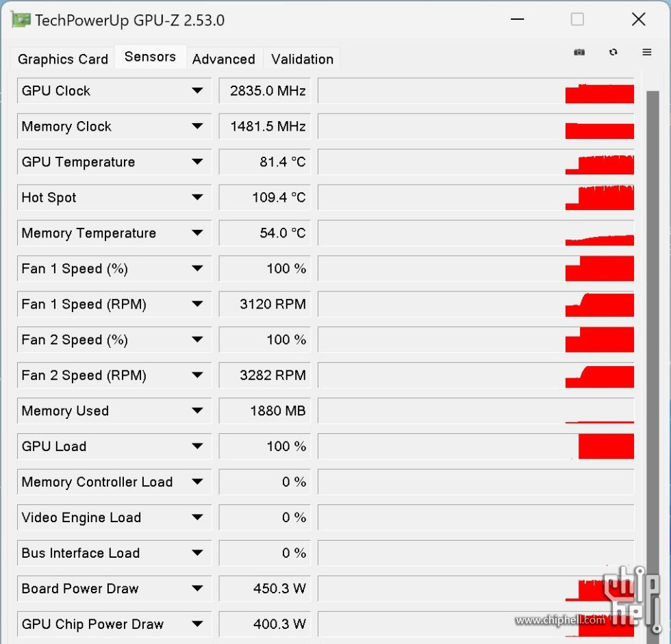This screenshot has height=644, width=671.
Task: Close the GPU-Z window
Action: 638,19
